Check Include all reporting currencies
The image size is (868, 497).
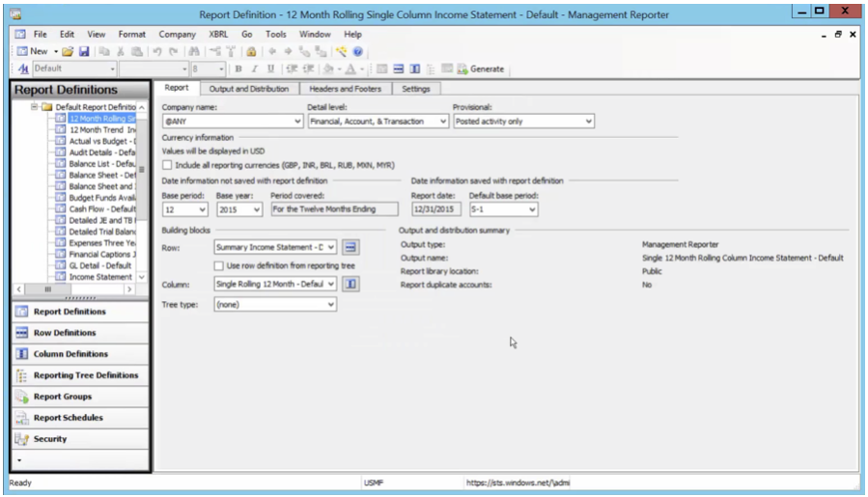click(167, 165)
